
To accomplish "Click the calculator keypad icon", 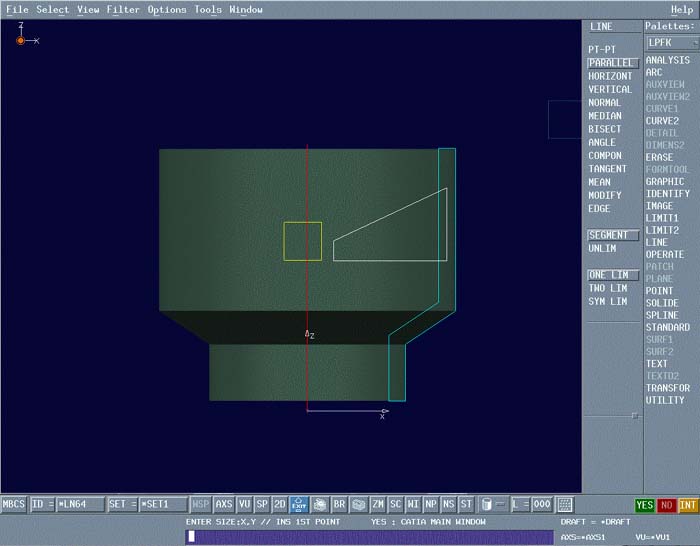I will (x=565, y=504).
